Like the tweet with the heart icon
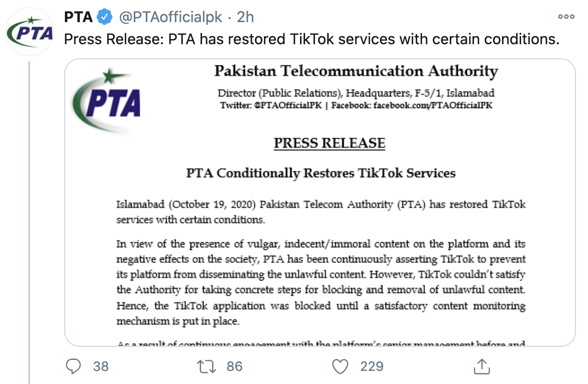 340,366
